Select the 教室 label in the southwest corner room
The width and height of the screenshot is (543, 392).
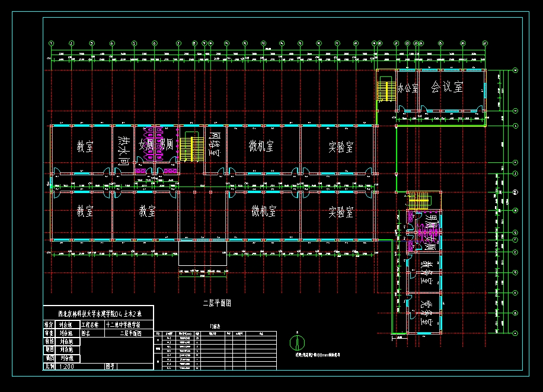coord(85,211)
